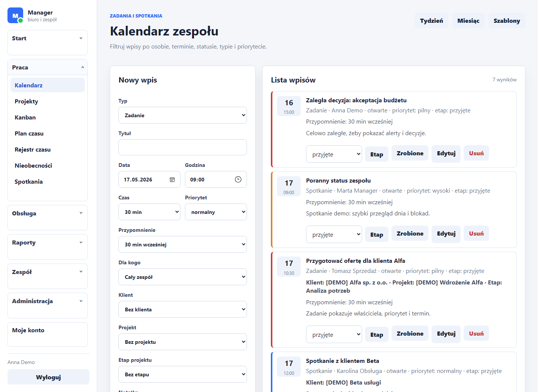Open Kanban in the sidebar
The image size is (538, 392).
click(x=47, y=117)
